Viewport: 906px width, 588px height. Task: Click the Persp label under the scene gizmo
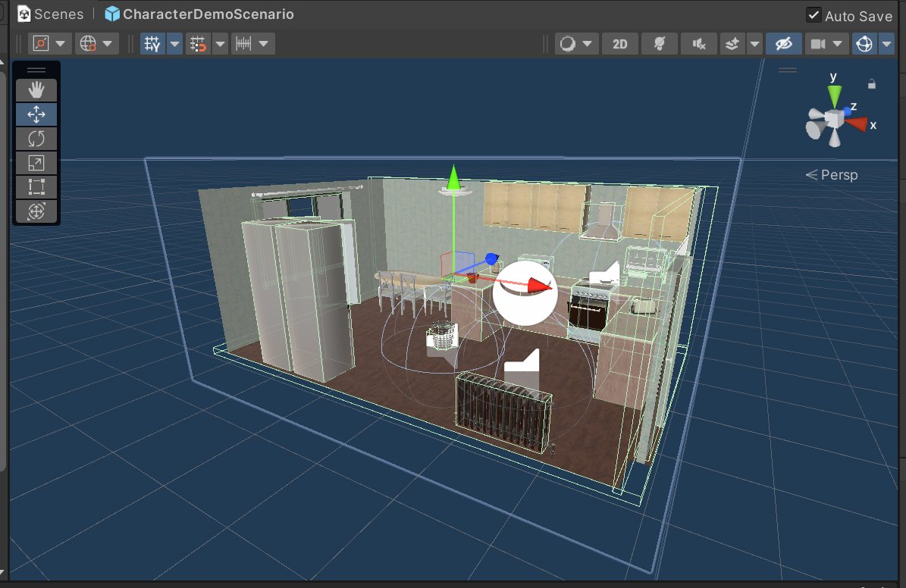(x=839, y=174)
